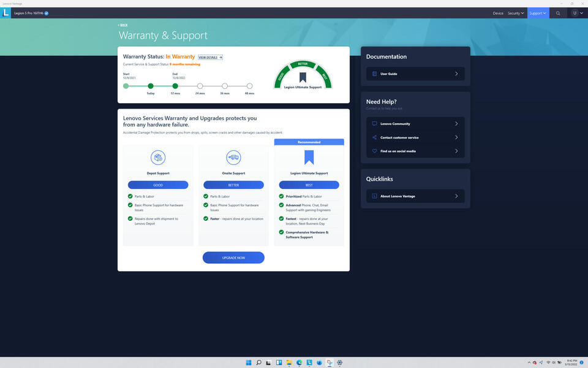Open the search magnifier in the header
The image size is (588, 368).
tap(558, 13)
